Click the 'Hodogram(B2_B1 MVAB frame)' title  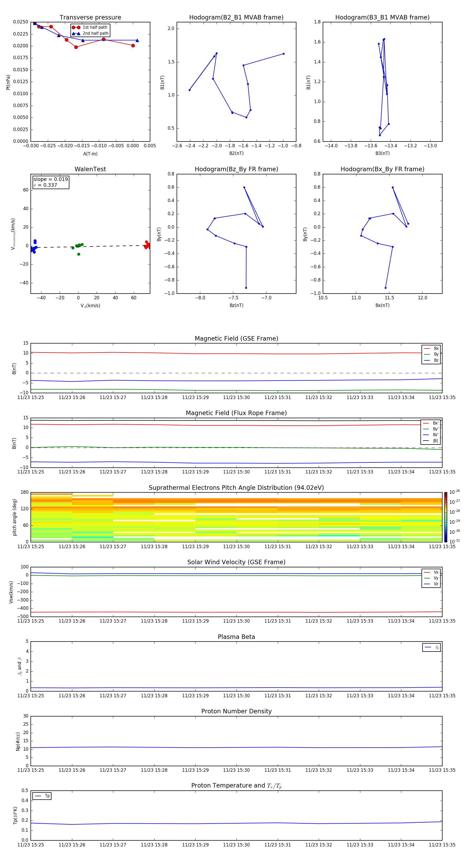coord(236,18)
